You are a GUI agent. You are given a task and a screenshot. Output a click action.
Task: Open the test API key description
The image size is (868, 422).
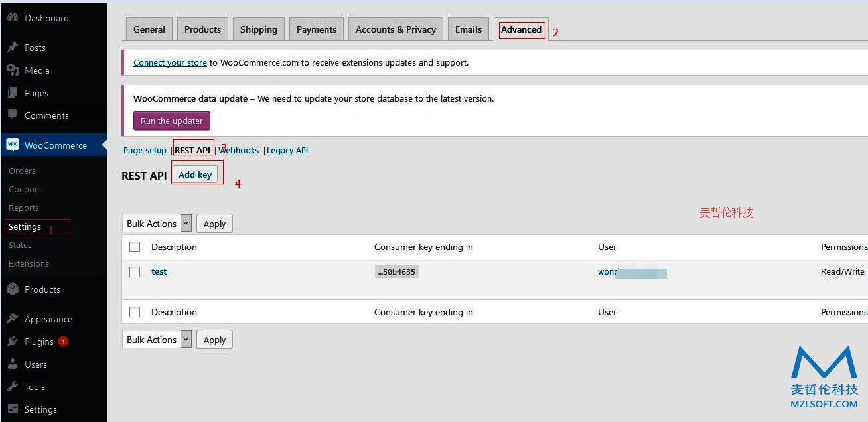tap(159, 271)
